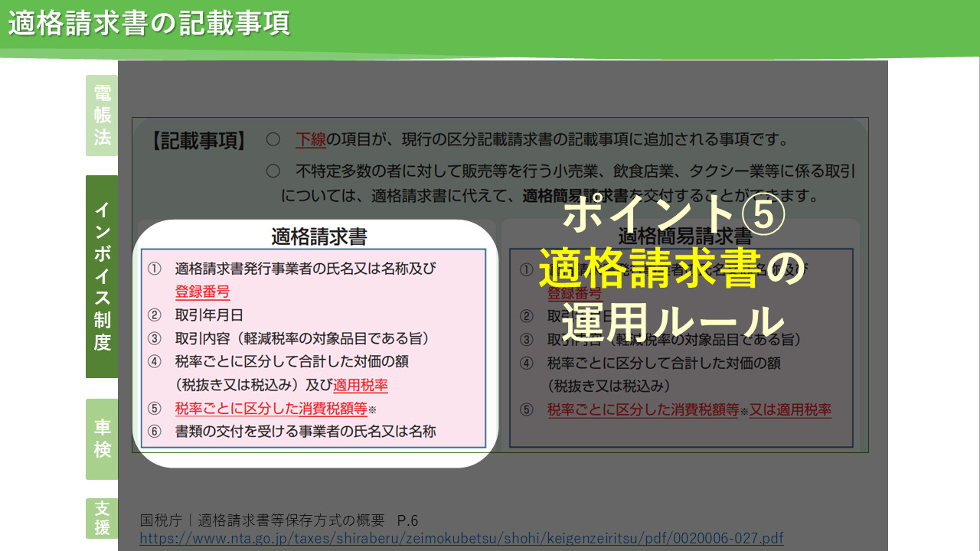
Task: Click the source citation 国税庁｜適格請求書等保存方式の概要 P.6
Action: (x=279, y=520)
